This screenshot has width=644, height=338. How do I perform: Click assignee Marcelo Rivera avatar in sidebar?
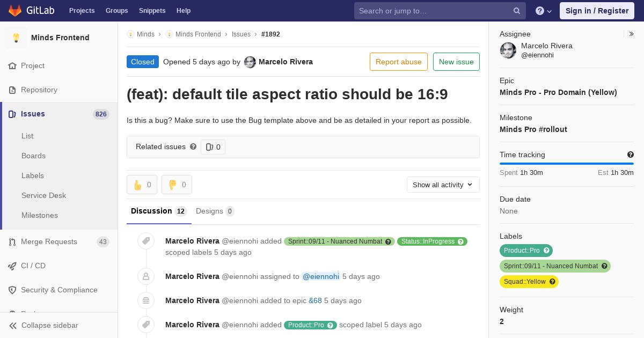508,50
